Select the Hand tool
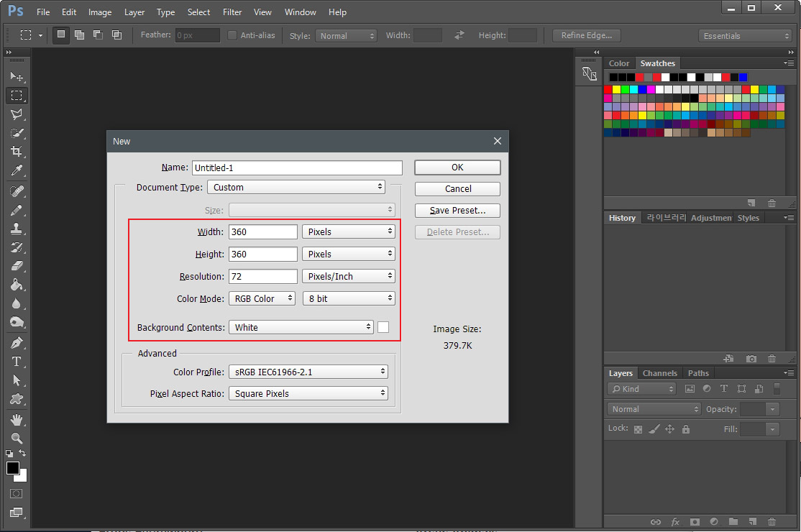801x532 pixels. (17, 420)
